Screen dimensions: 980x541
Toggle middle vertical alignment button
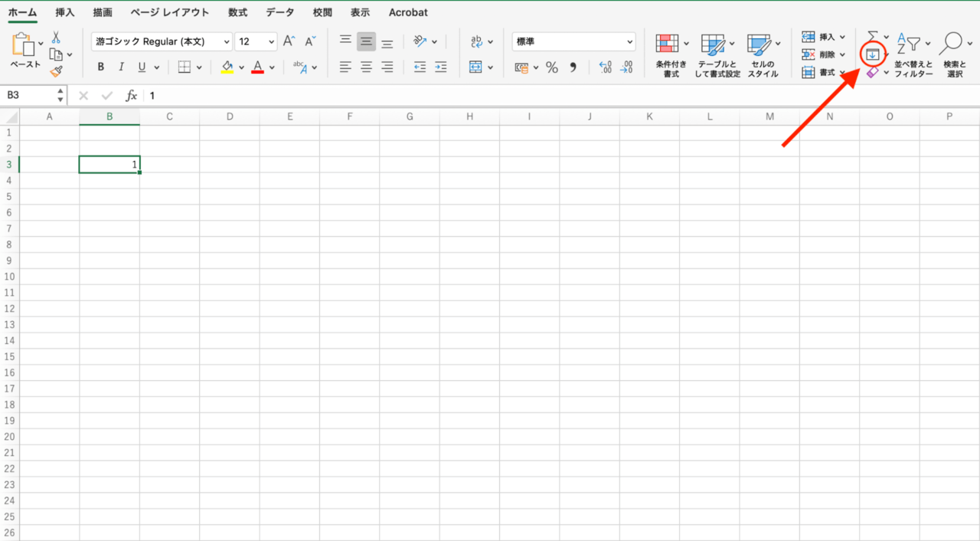[x=366, y=42]
